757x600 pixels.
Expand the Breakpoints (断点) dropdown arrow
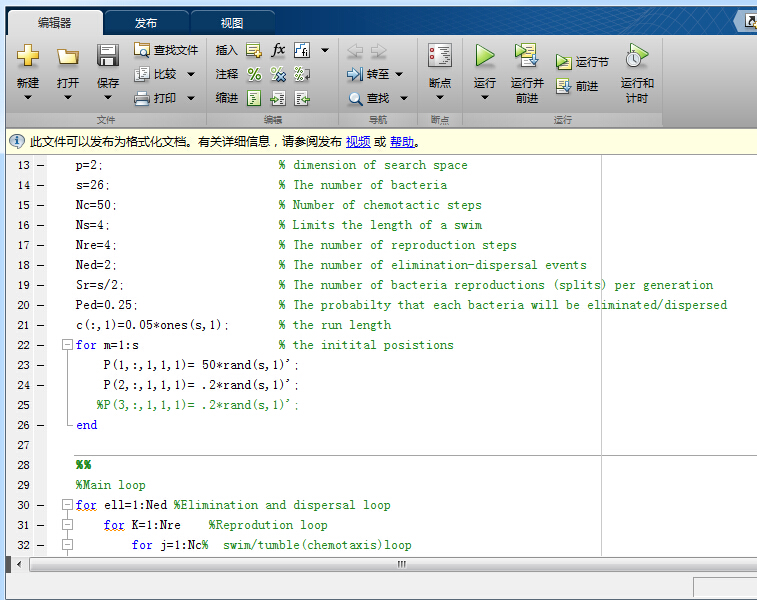point(440,98)
